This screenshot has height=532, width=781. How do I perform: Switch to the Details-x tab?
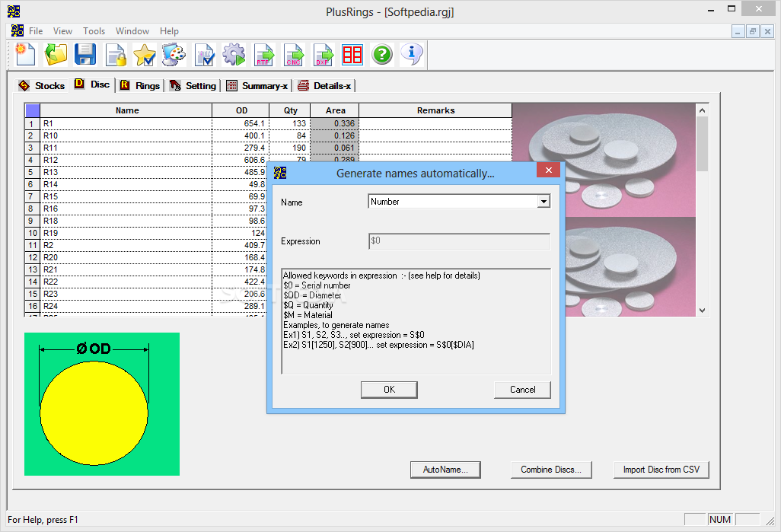pyautogui.click(x=324, y=86)
